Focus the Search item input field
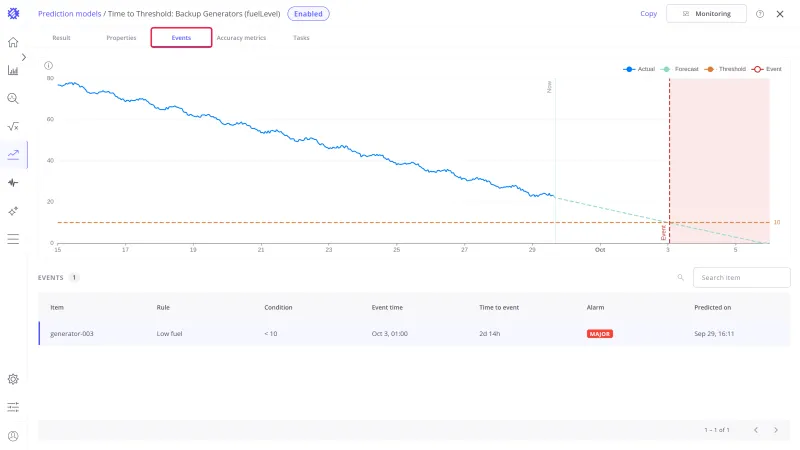This screenshot has height=450, width=800. tap(741, 278)
